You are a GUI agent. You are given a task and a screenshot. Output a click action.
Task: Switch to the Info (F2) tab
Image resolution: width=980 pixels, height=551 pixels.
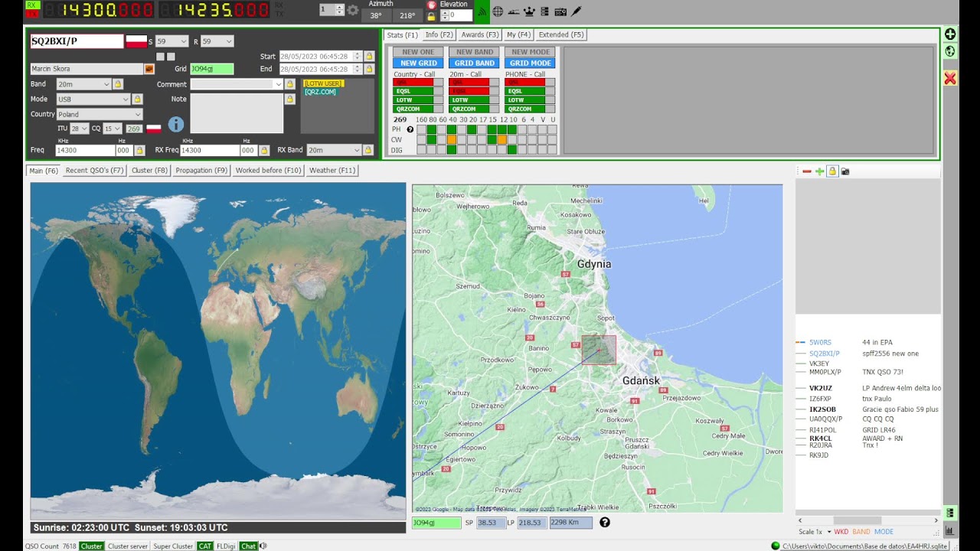pyautogui.click(x=439, y=34)
